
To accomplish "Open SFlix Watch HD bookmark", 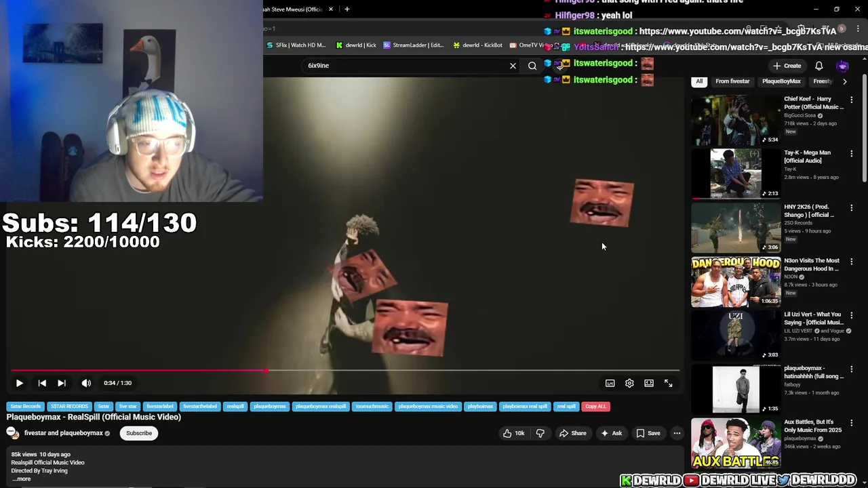I will 296,45.
